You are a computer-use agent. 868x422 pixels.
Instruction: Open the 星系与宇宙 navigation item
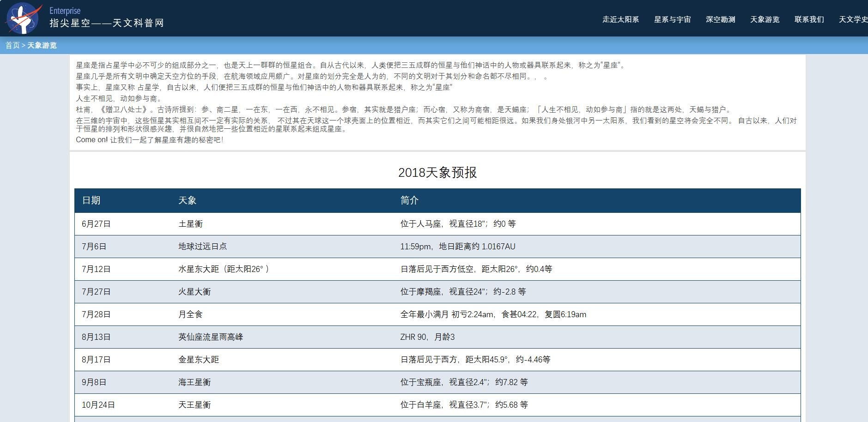click(x=672, y=20)
